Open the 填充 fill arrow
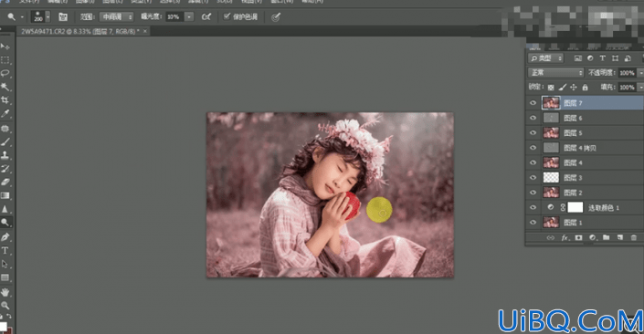 click(640, 87)
